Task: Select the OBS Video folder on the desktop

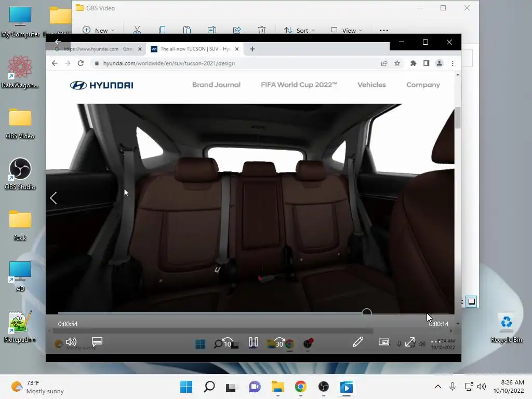Action: [20, 124]
